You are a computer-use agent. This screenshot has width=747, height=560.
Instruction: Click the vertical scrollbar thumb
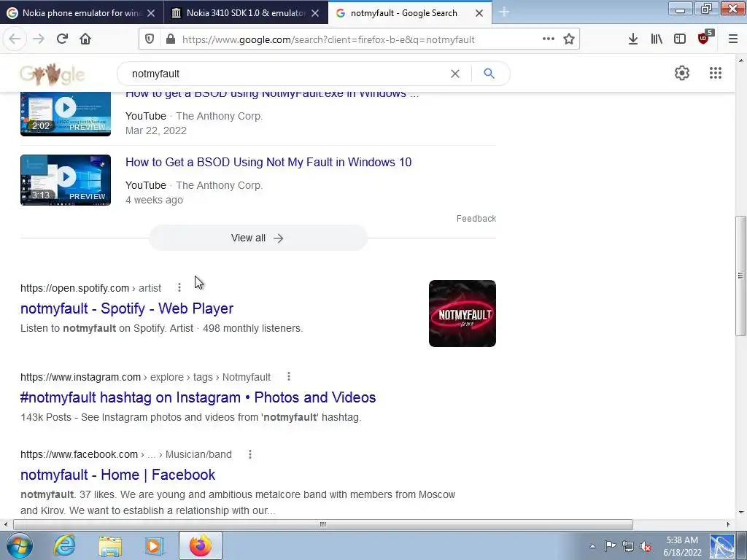pyautogui.click(x=740, y=275)
